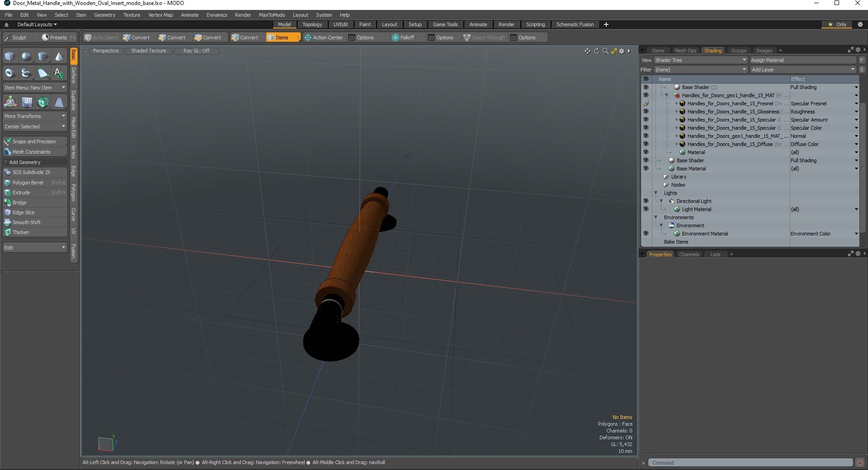
Task: Open the Texture menu
Action: [132, 15]
